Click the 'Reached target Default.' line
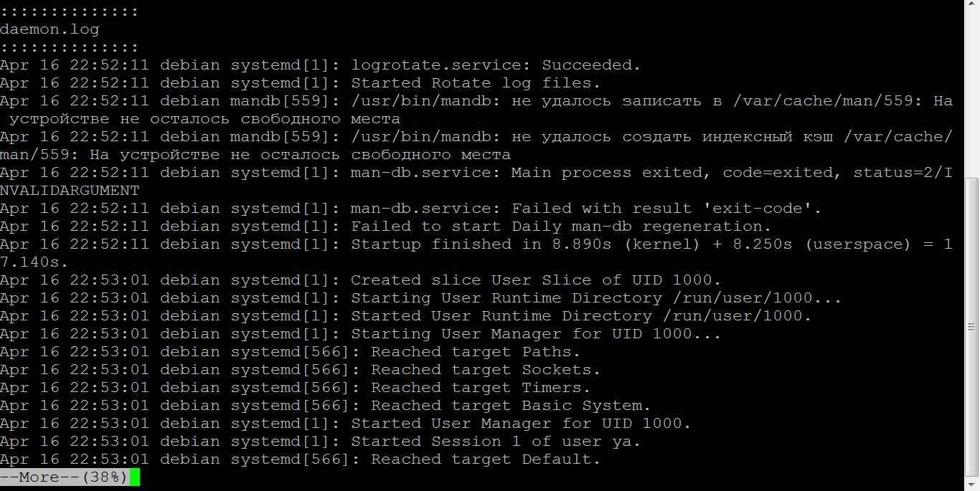 pos(300,459)
